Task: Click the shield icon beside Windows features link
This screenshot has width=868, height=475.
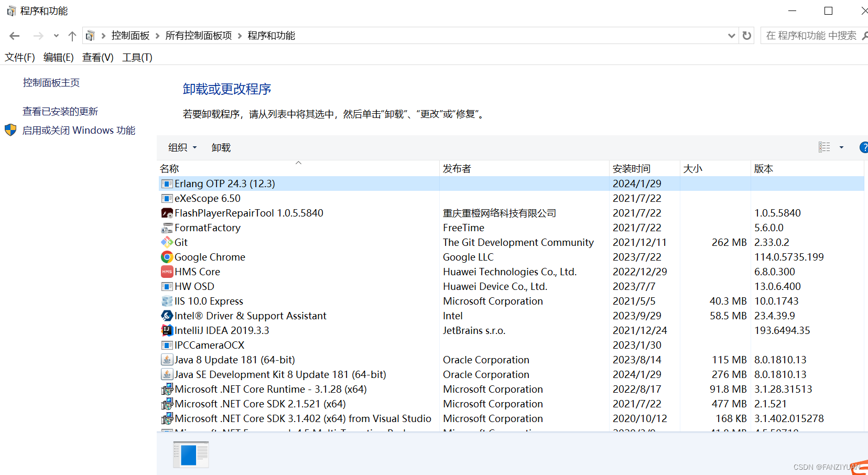Action: [10, 130]
